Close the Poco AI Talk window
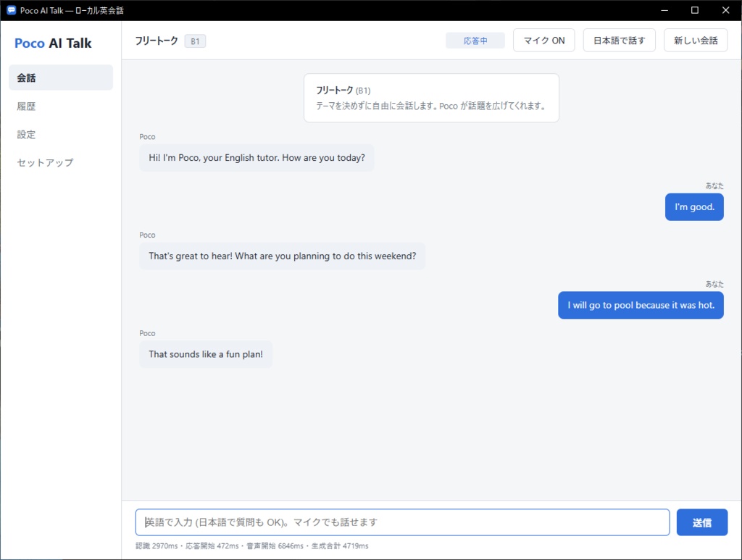 point(725,10)
